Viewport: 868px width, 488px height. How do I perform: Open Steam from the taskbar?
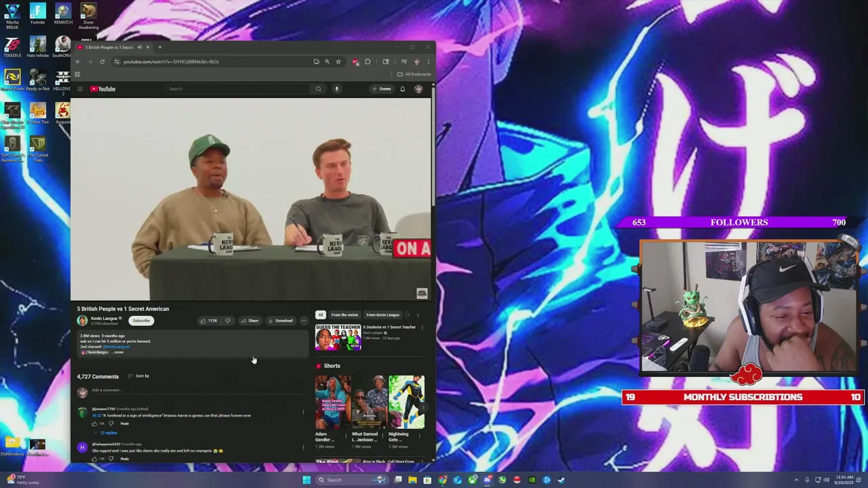561,480
